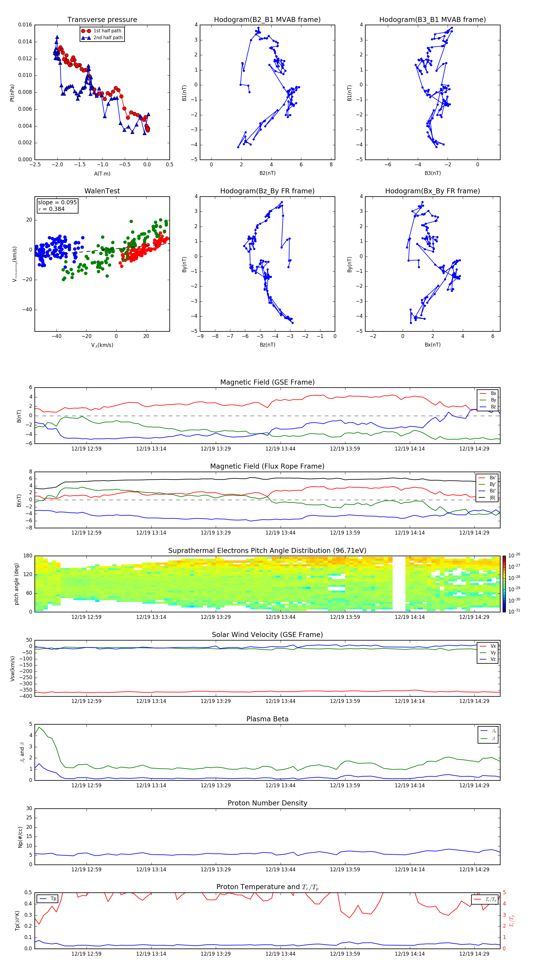Click the Transverse pressure plot title
Image resolution: width=535 pixels, height=980 pixels.
click(102, 20)
